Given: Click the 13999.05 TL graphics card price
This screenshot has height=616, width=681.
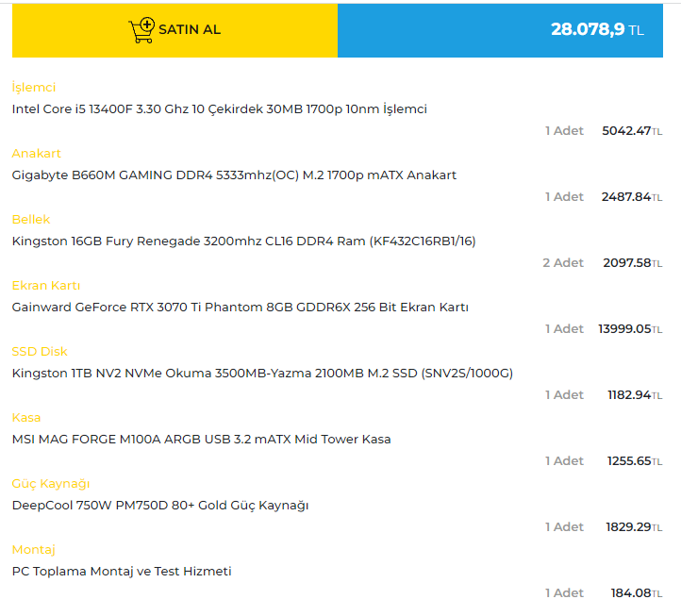Looking at the screenshot, I should tap(630, 329).
